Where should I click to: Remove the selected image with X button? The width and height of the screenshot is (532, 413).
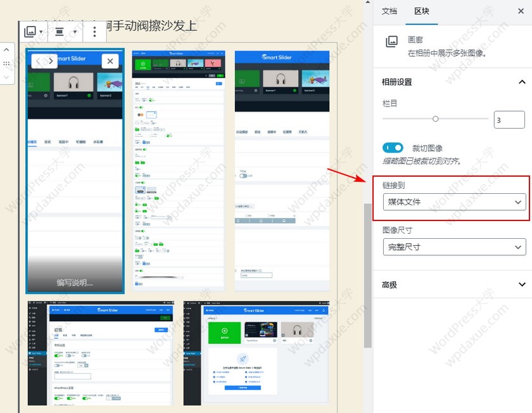coord(110,61)
